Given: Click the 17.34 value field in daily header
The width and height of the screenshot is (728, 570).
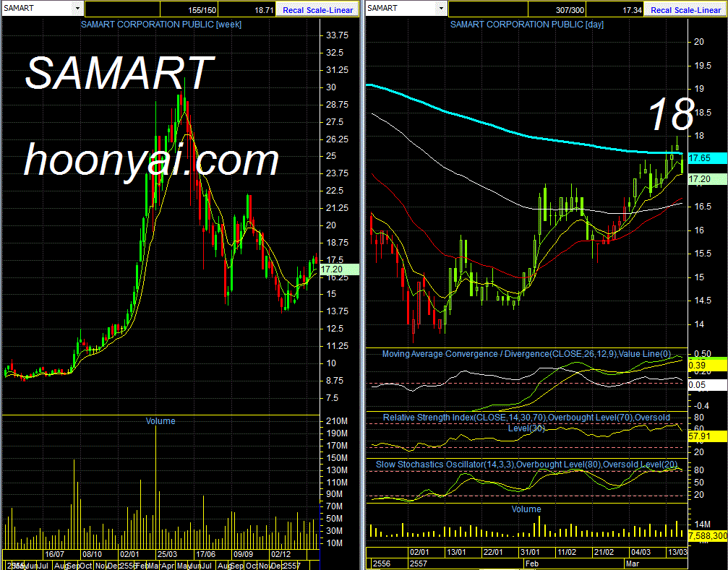Looking at the screenshot, I should [x=615, y=9].
